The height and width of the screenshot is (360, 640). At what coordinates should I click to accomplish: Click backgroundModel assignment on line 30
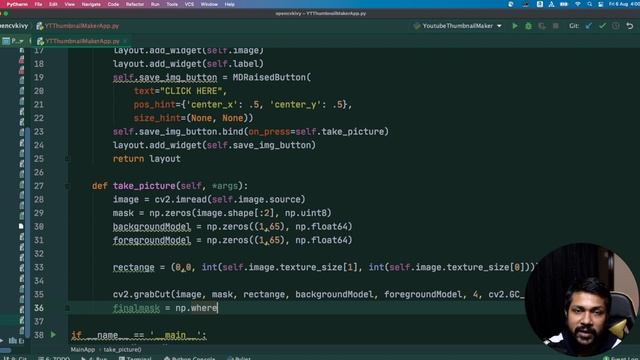click(152, 227)
